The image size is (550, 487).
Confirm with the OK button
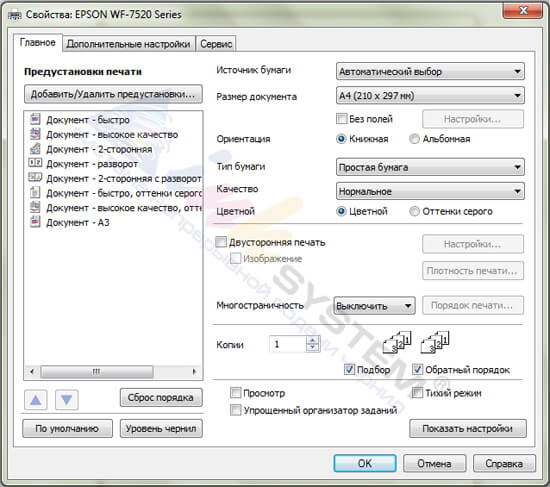click(x=365, y=463)
